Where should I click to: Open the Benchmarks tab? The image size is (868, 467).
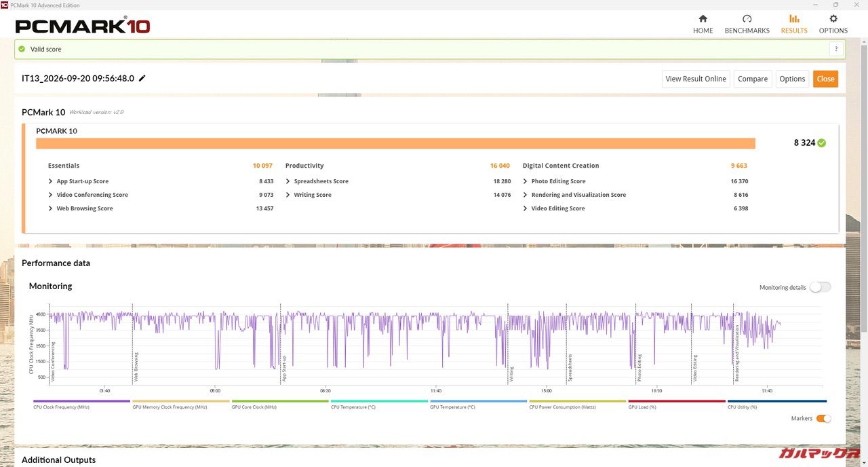point(747,24)
